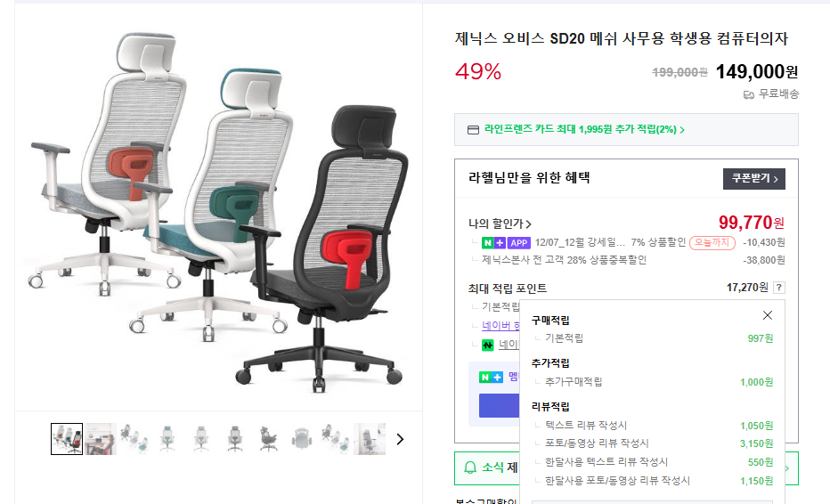Click the 쿠폰받기 coupon button
This screenshot has width=830, height=504.
click(x=753, y=178)
